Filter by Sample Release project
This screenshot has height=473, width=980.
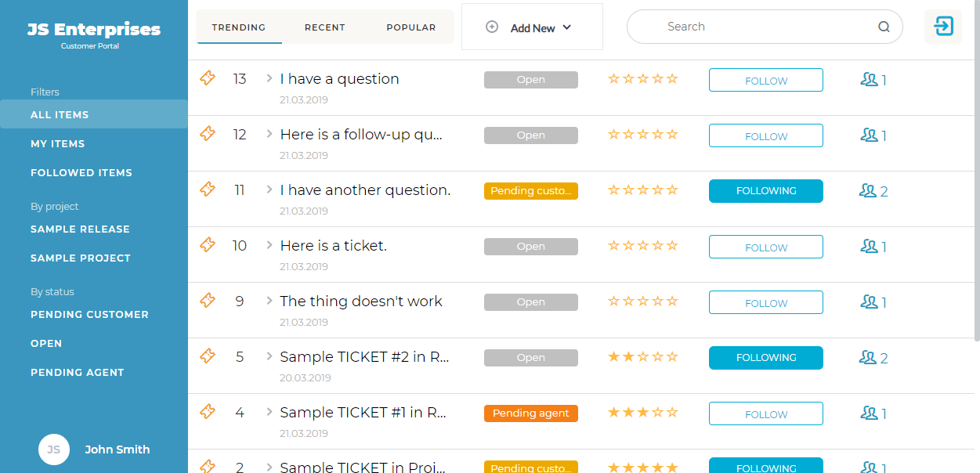point(80,229)
